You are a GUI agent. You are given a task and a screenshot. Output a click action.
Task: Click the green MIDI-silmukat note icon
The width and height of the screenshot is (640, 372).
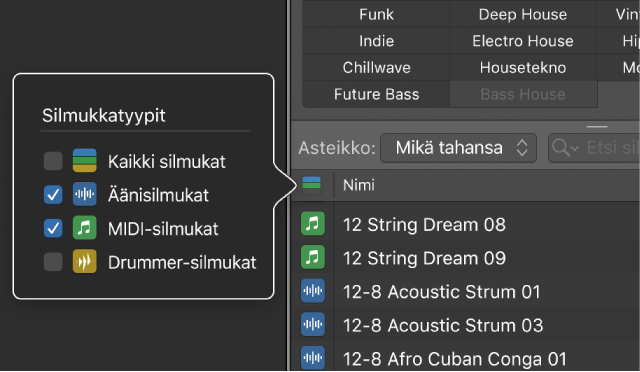pos(84,227)
